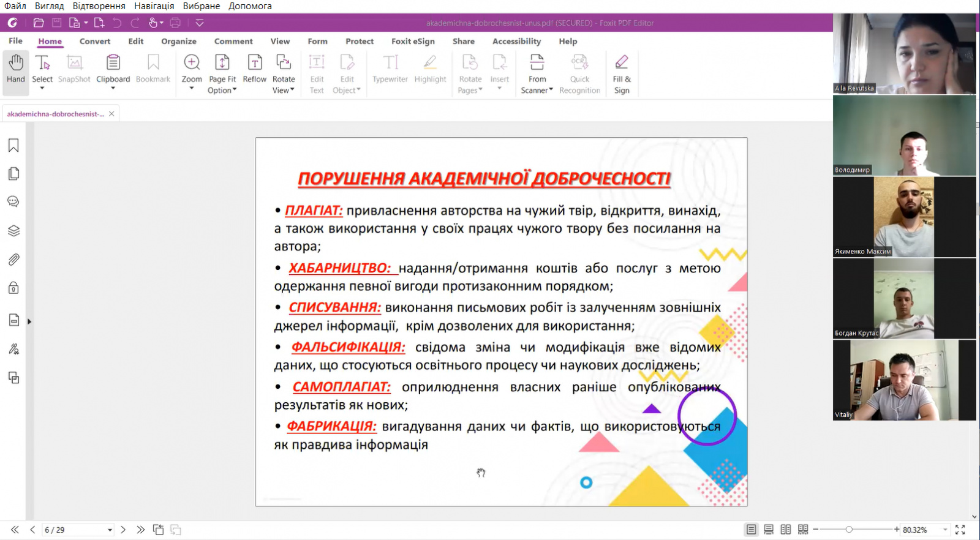The image size is (980, 540).
Task: Open the Foxit eSign tab
Action: [413, 41]
